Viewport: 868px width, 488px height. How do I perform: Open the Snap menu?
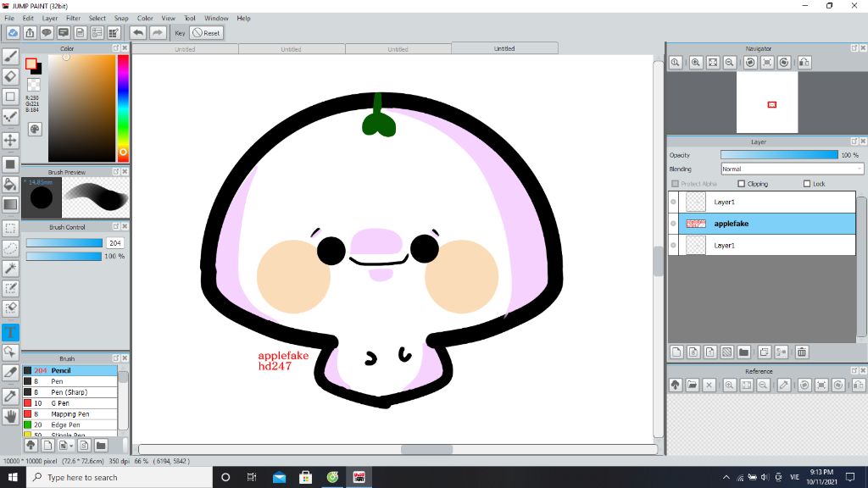[x=121, y=19]
